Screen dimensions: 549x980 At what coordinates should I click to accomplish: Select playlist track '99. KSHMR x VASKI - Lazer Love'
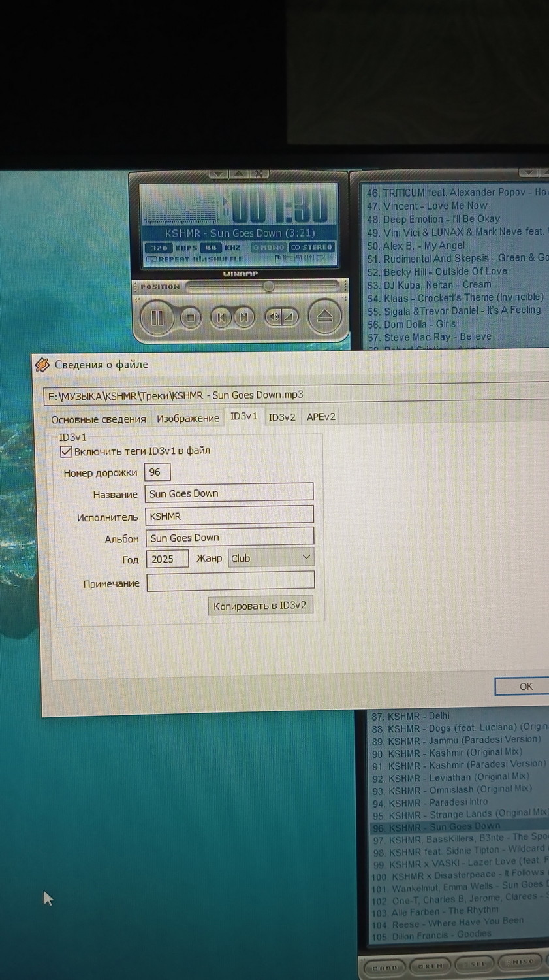click(460, 864)
